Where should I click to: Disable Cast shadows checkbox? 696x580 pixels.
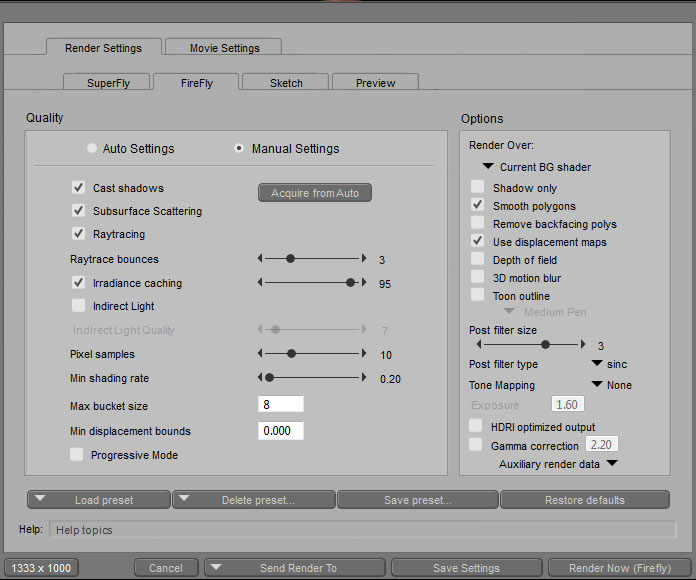[78, 188]
